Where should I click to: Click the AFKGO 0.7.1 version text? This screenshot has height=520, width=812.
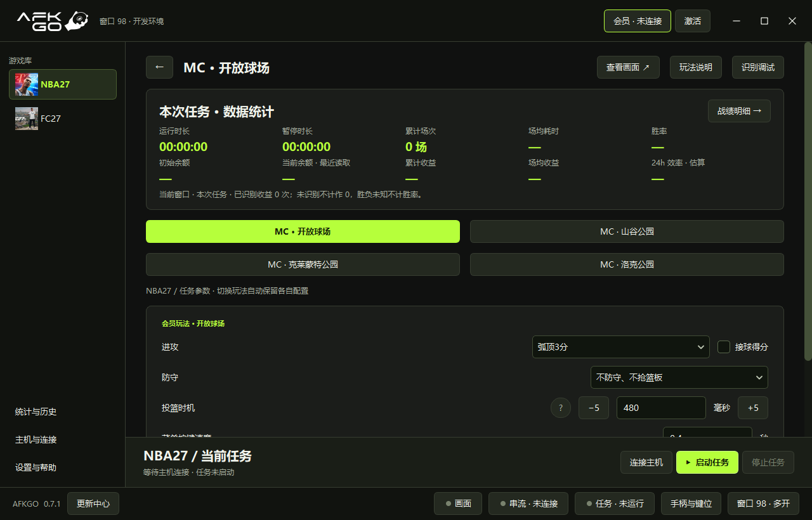37,504
